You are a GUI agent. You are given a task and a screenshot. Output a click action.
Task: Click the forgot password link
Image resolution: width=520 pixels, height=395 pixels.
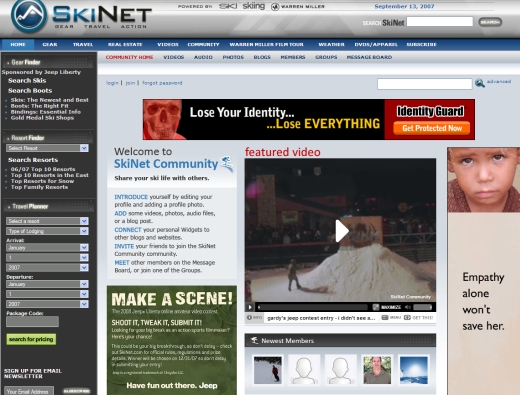tap(162, 83)
